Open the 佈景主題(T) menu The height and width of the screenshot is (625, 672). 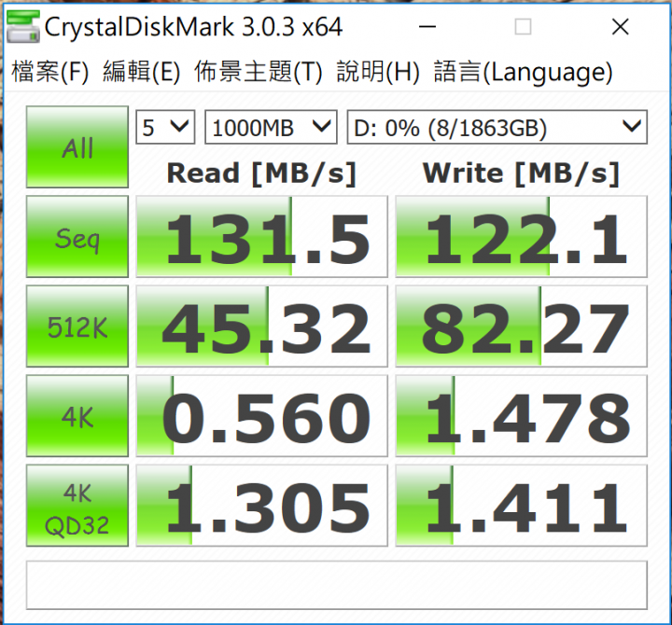pos(258,72)
